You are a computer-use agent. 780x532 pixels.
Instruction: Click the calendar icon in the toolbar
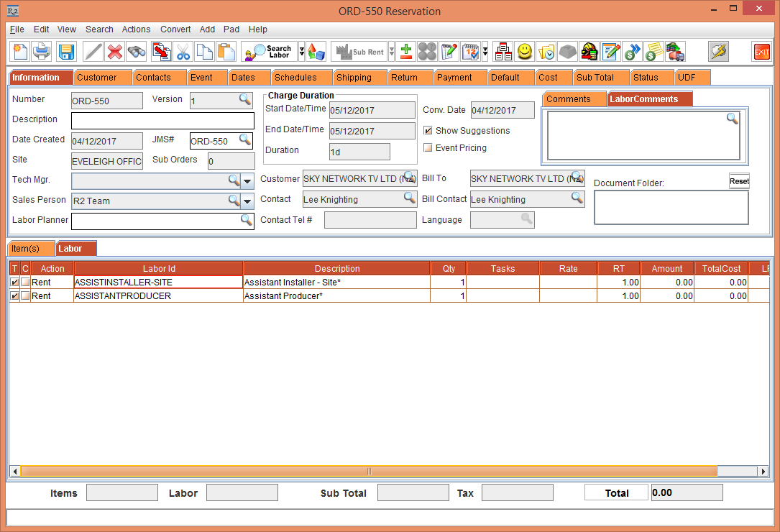[471, 51]
